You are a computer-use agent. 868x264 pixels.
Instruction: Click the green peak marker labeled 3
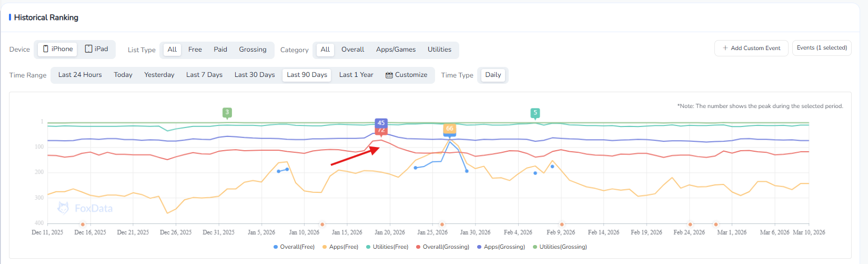pyautogui.click(x=227, y=112)
